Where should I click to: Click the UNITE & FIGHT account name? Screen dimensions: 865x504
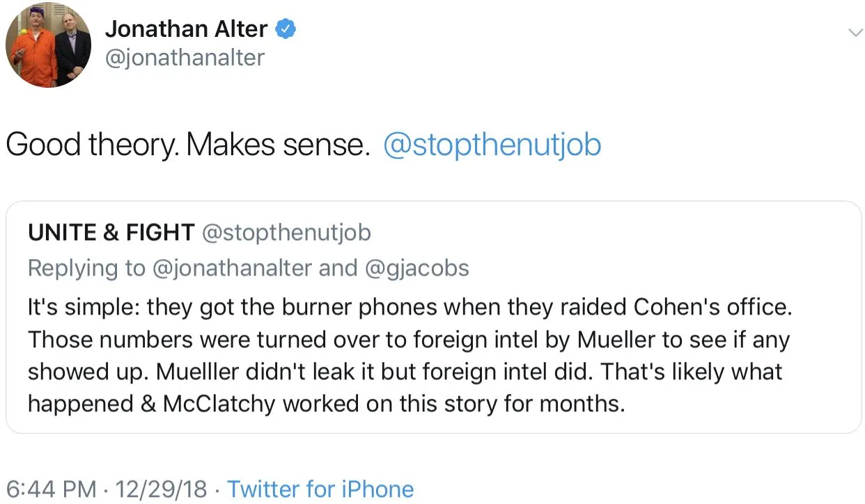click(111, 233)
